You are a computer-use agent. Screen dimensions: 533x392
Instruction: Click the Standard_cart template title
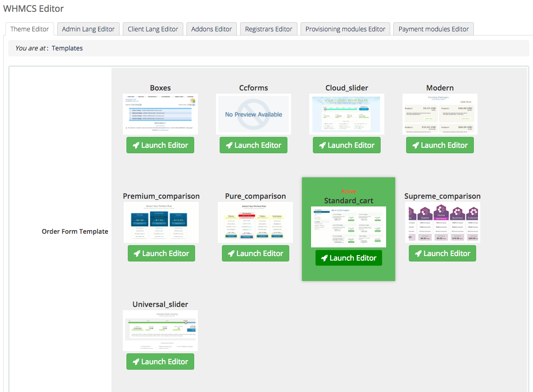click(x=348, y=201)
